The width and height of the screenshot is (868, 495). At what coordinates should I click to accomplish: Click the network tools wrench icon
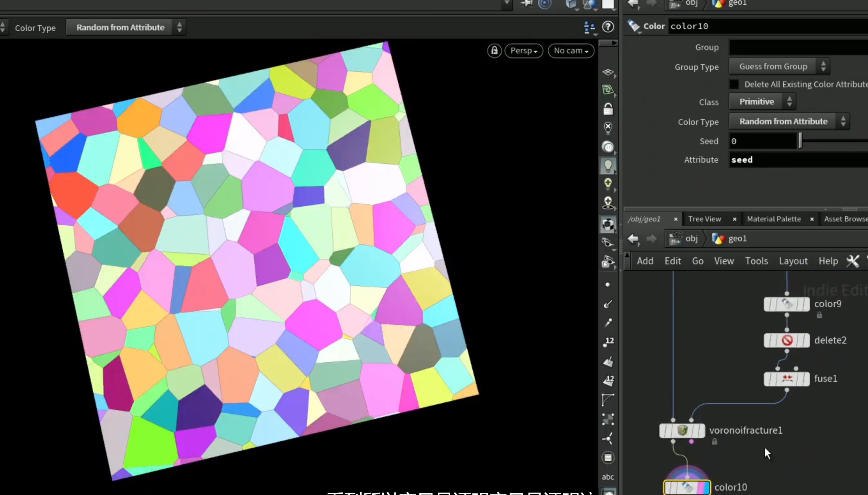coord(853,261)
